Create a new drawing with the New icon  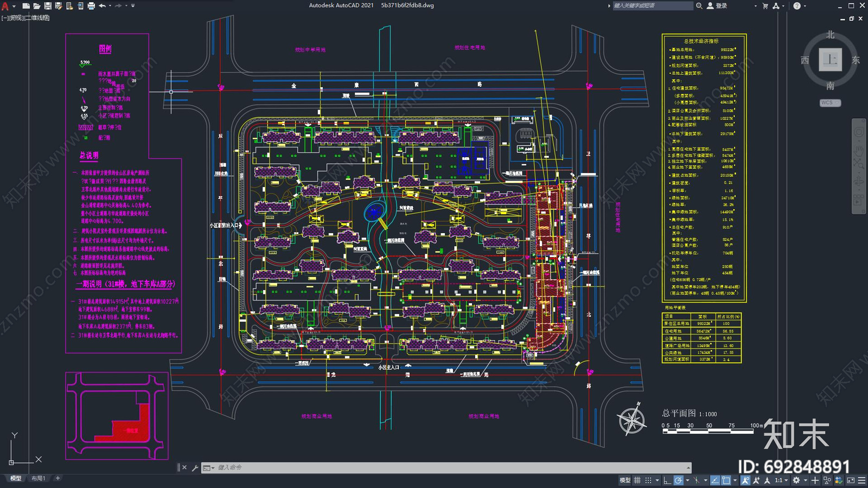coord(25,6)
